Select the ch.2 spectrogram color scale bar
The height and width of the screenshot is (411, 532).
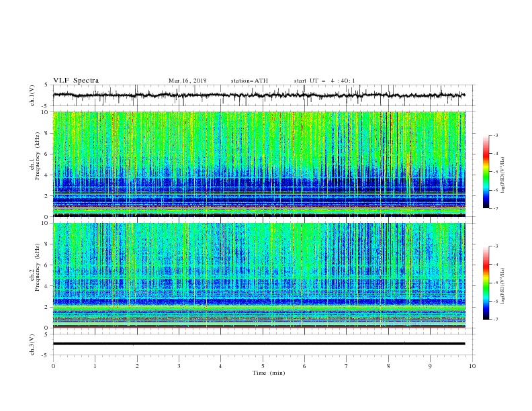(486, 283)
